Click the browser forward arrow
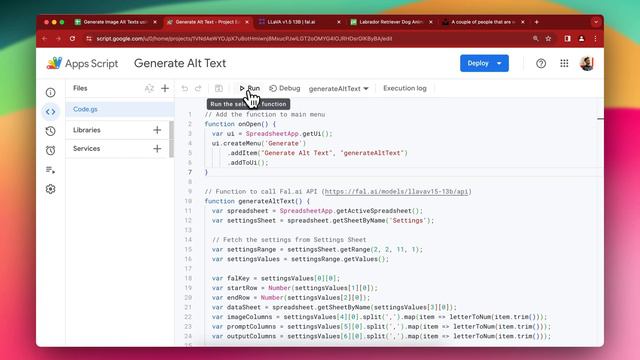 tap(58, 38)
